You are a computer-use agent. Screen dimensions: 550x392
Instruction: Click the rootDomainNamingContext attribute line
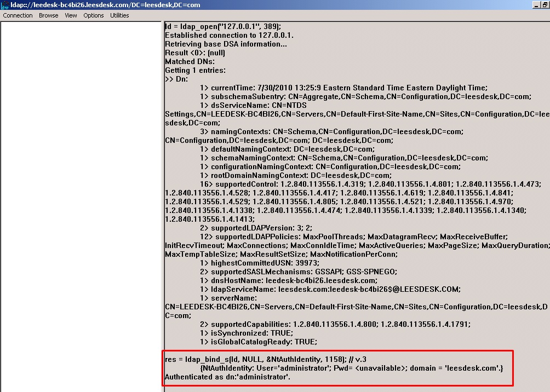[296, 175]
